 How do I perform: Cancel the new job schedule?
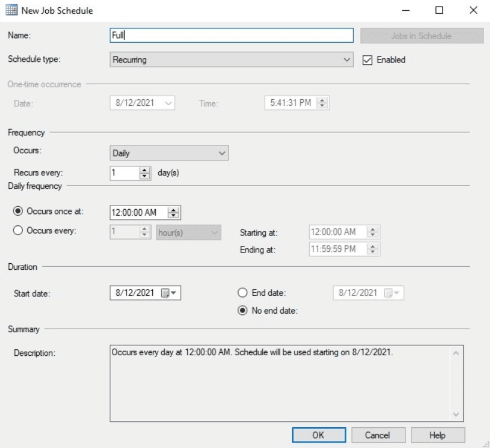tap(378, 435)
